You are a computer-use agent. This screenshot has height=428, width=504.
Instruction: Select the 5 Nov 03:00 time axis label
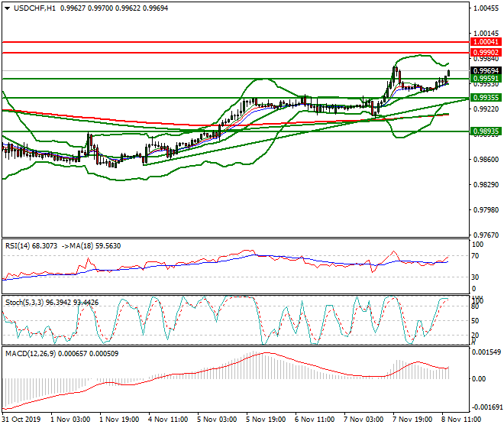(x=217, y=420)
